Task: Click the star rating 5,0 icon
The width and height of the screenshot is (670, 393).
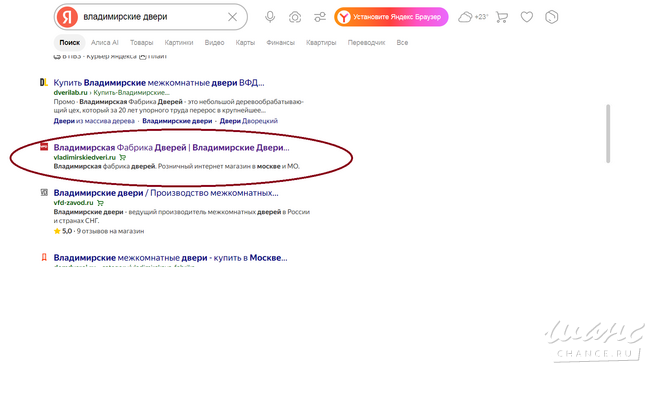Action: (57, 231)
